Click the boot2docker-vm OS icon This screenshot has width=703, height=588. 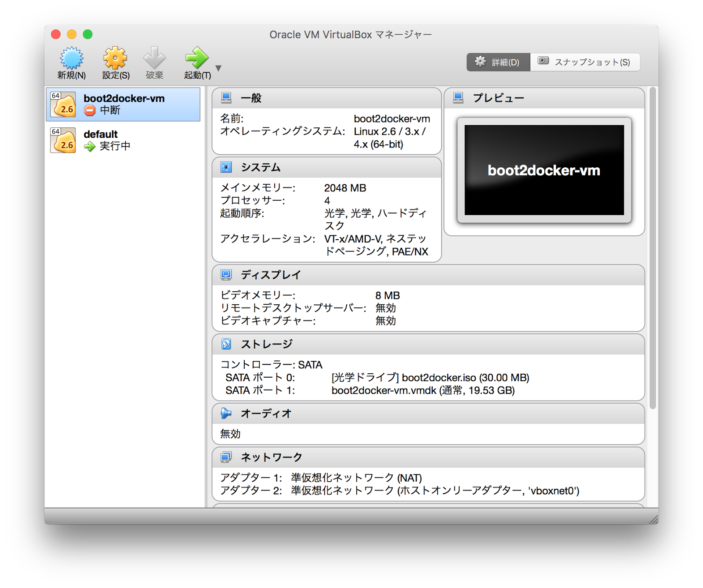coord(63,105)
